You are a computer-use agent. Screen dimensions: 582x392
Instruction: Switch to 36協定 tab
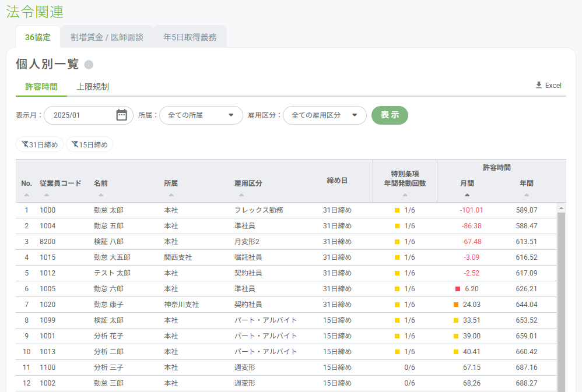38,37
